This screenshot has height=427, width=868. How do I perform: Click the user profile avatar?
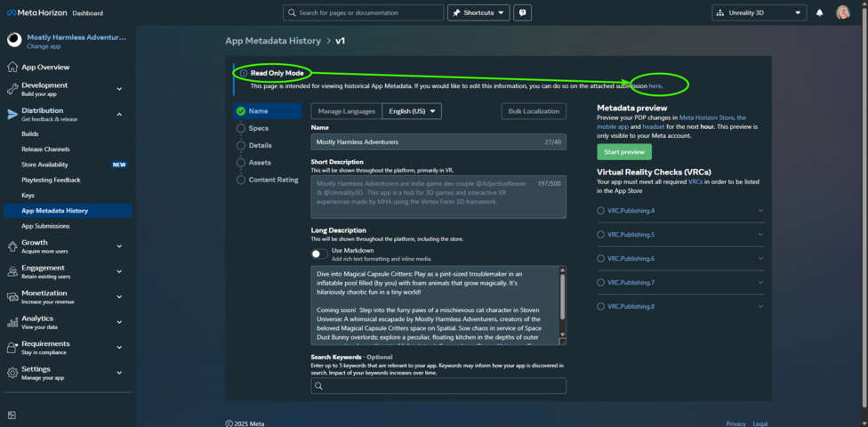click(842, 12)
